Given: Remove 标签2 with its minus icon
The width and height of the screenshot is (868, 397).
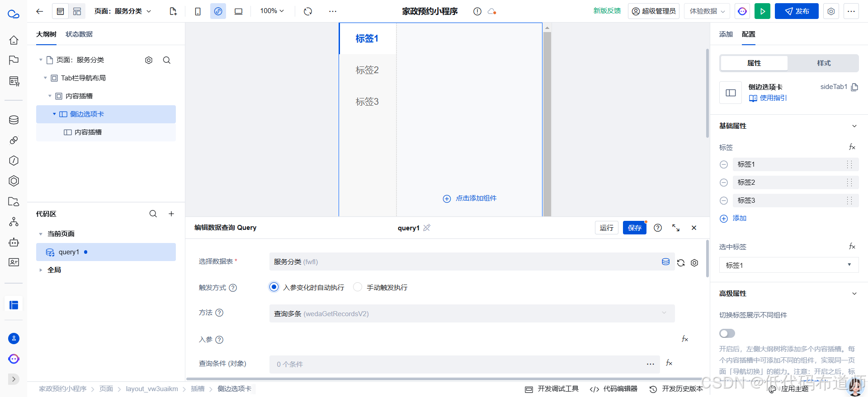Looking at the screenshot, I should 724,182.
